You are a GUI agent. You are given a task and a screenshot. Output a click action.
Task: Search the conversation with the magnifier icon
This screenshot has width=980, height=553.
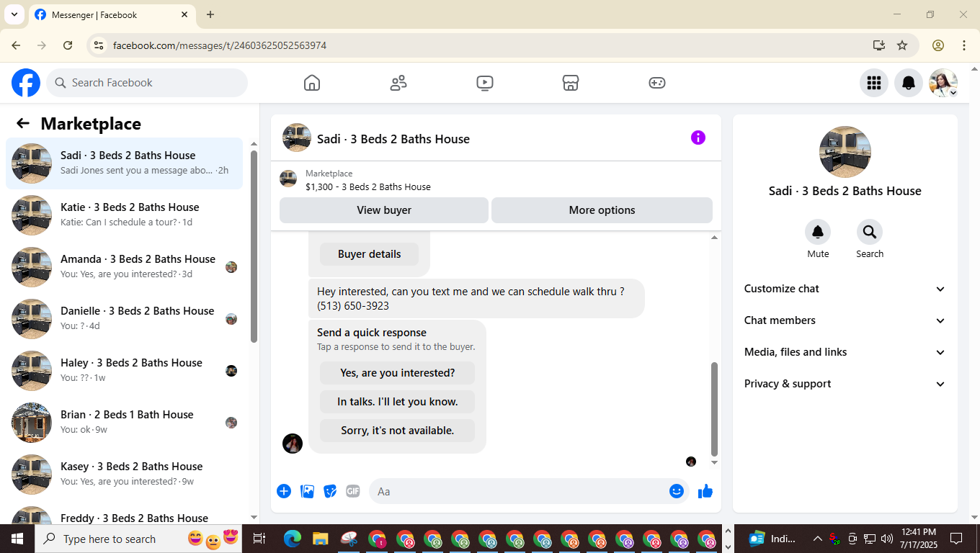pos(870,232)
